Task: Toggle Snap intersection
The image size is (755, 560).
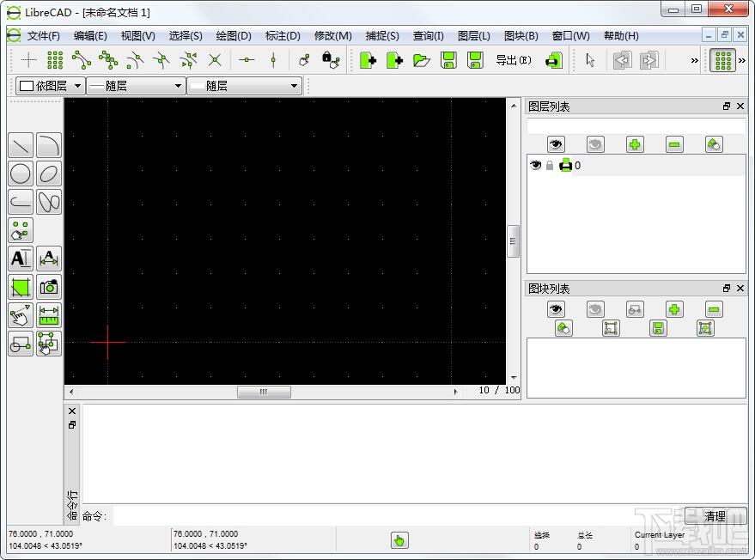Action: (215, 60)
